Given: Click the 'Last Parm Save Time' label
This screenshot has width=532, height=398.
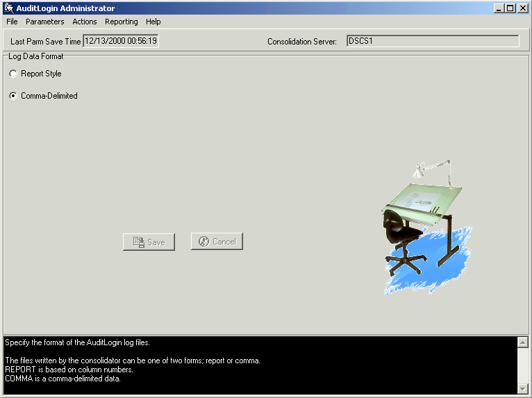Looking at the screenshot, I should coord(45,42).
